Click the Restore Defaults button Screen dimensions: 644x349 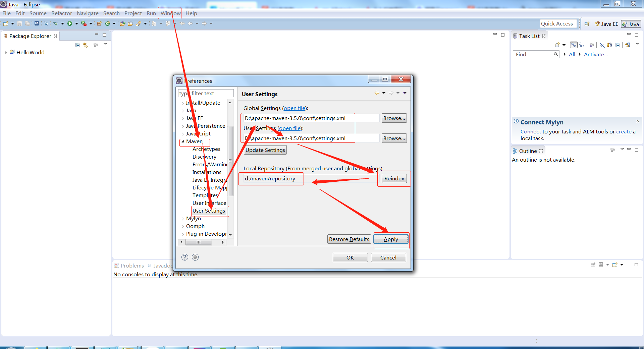[x=349, y=239]
